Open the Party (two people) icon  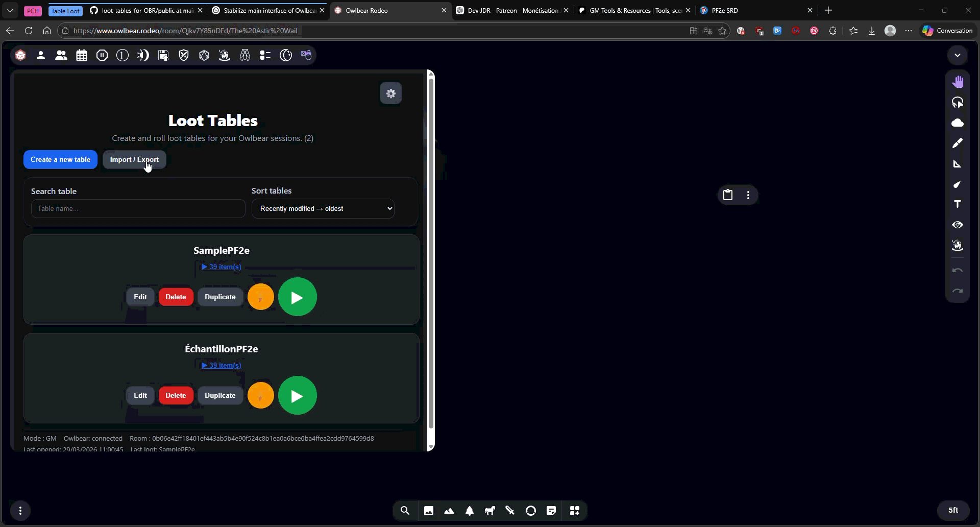pyautogui.click(x=61, y=55)
